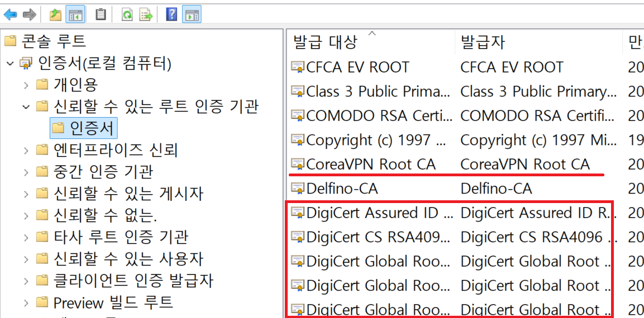
Task: Select the Class 3 Public Prima... certificate name
Action: [x=379, y=91]
